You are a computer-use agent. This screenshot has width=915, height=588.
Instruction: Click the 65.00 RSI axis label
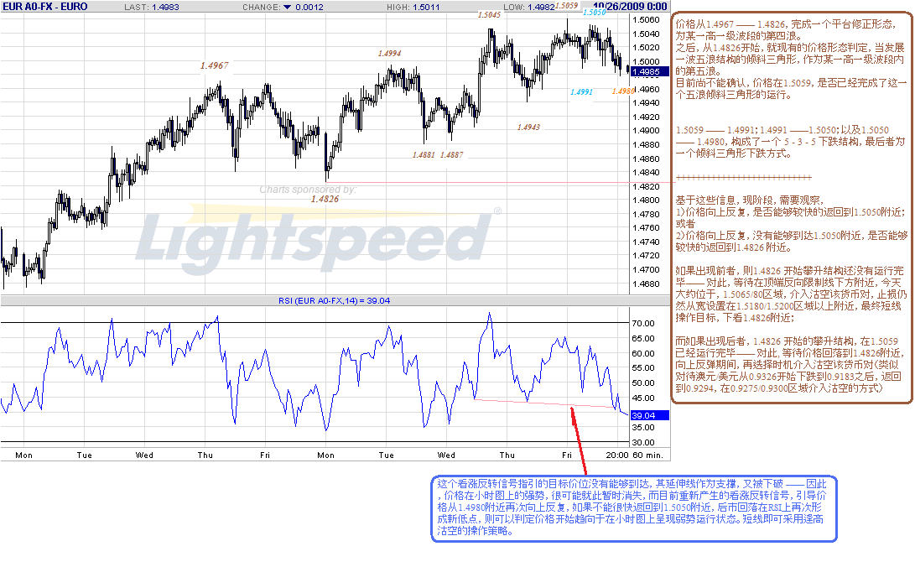[x=643, y=339]
